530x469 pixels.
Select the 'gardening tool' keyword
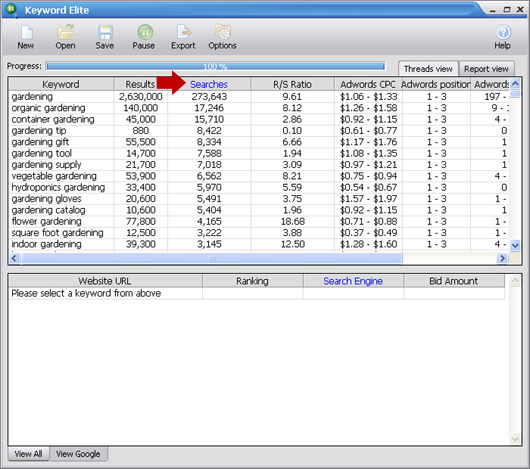pyautogui.click(x=42, y=153)
